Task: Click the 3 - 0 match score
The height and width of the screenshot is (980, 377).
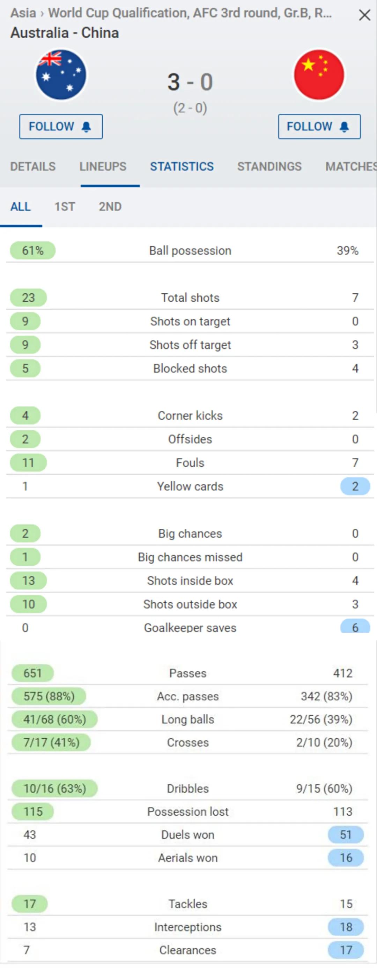Action: coord(190,82)
